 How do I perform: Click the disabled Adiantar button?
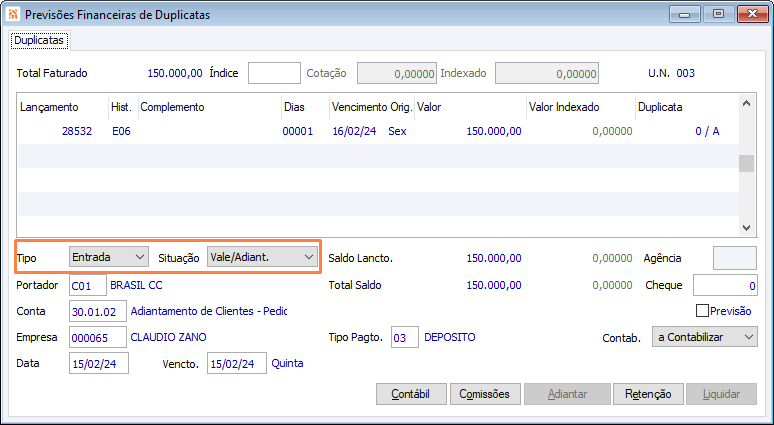(x=567, y=394)
